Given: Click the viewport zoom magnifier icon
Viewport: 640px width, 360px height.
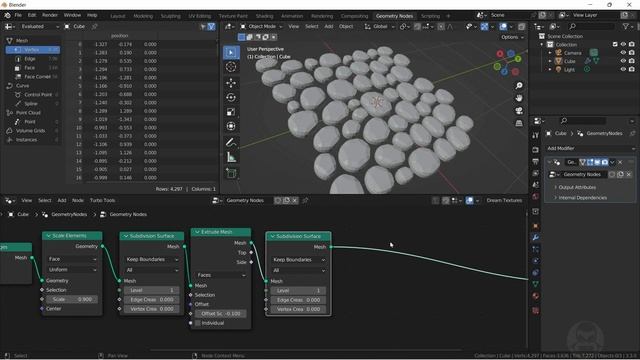Looking at the screenshot, I should pos(519,86).
